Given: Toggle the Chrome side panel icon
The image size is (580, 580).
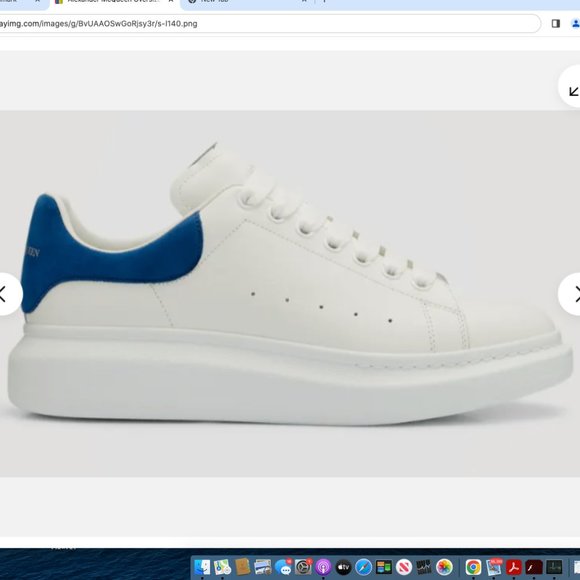Looking at the screenshot, I should 556,24.
